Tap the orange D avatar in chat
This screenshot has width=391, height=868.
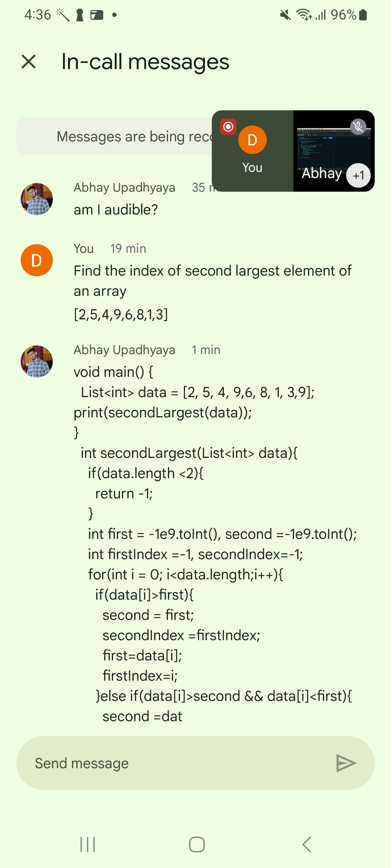click(x=37, y=260)
